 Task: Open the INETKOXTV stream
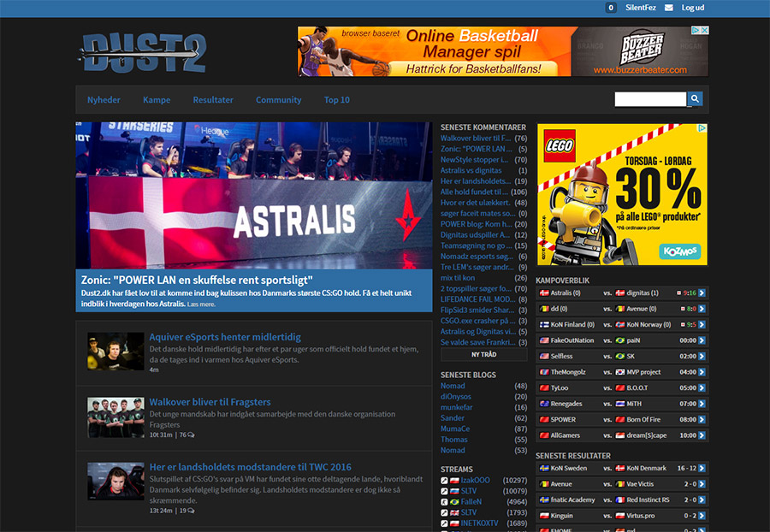[479, 523]
